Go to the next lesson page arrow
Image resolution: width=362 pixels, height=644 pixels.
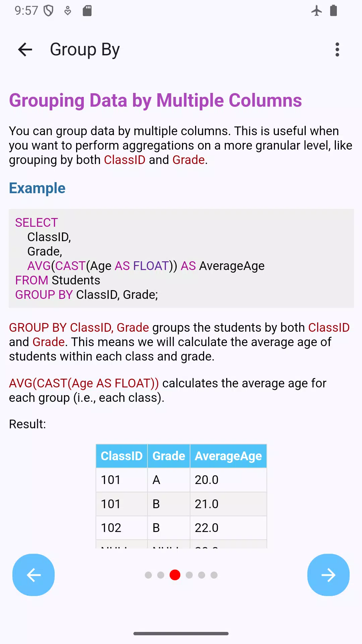[328, 575]
